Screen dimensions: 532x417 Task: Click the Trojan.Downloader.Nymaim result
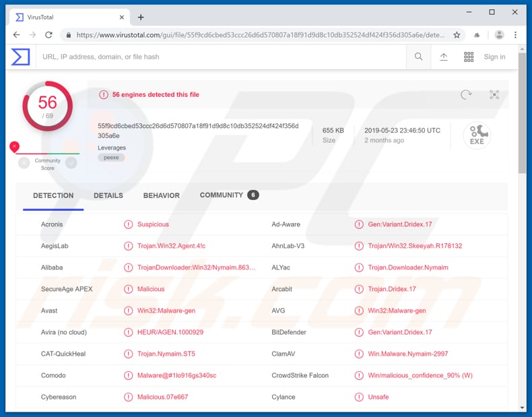(x=408, y=267)
